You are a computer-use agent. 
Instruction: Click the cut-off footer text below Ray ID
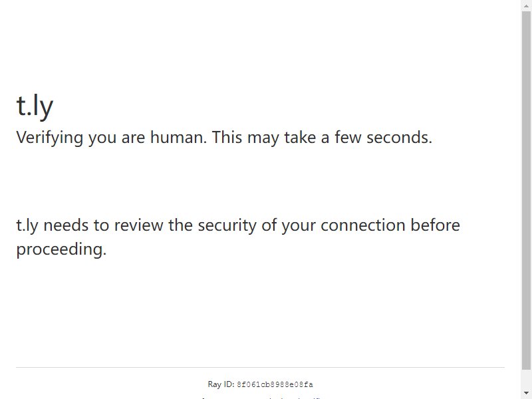point(260,398)
